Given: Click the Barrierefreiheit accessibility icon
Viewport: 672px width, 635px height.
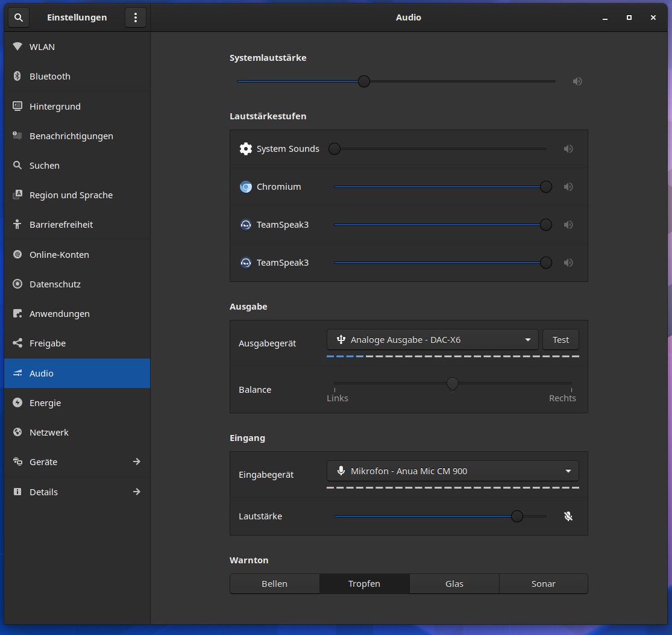Looking at the screenshot, I should [x=17, y=224].
